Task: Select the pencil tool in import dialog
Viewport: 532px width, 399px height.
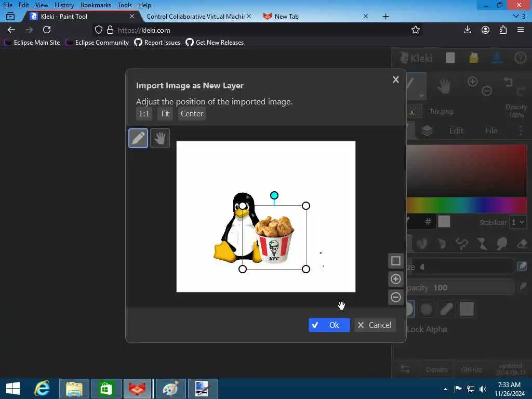Action: [138, 138]
